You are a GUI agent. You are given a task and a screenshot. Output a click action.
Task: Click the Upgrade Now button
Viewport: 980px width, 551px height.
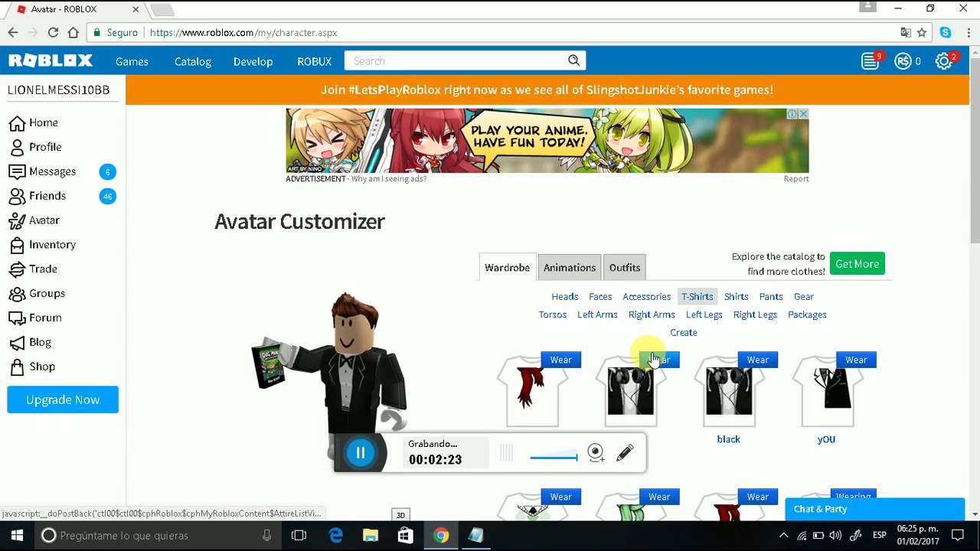coord(63,399)
